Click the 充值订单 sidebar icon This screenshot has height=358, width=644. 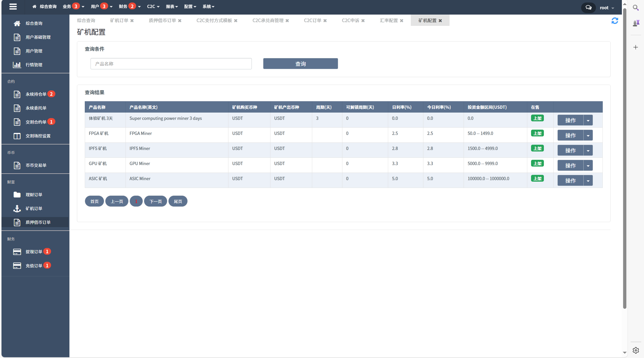[x=17, y=265]
